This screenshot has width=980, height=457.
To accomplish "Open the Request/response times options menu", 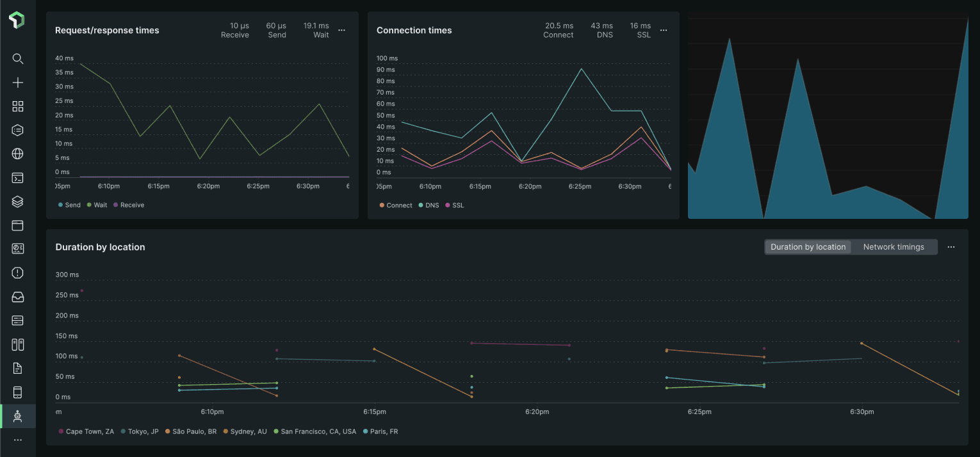I will [342, 30].
